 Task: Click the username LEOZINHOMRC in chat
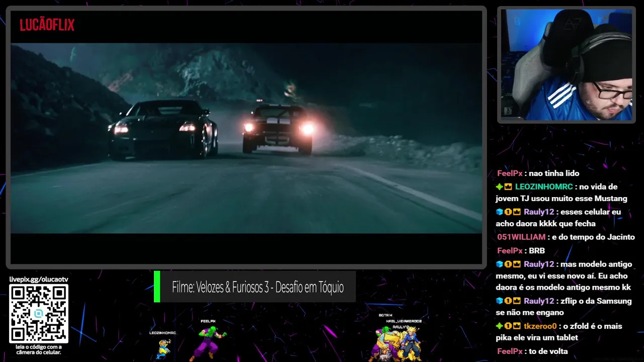coord(544,187)
